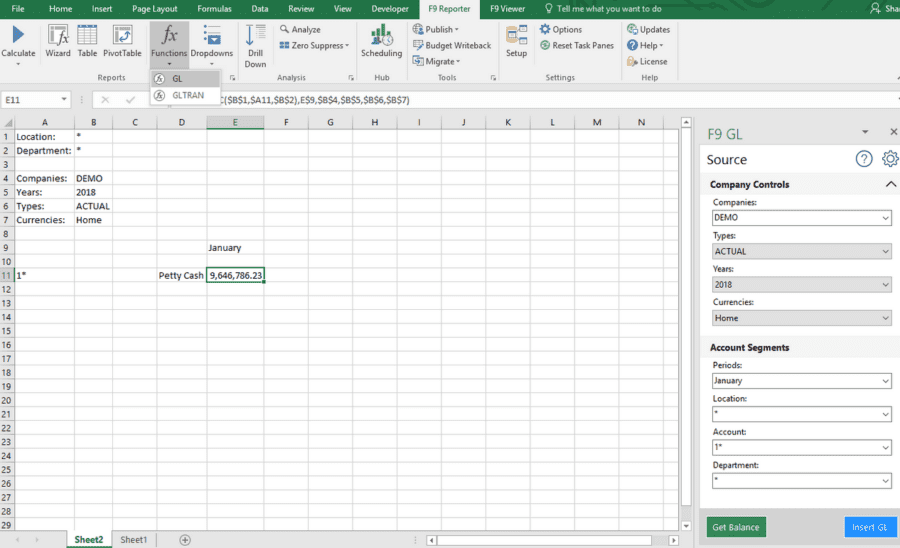Launch the PivotTable tool
This screenshot has height=548, width=900.
pyautogui.click(x=122, y=41)
